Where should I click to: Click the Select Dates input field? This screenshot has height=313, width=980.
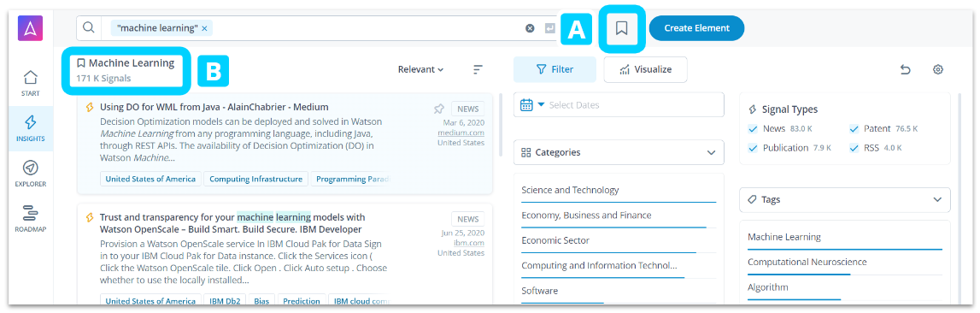pos(619,105)
